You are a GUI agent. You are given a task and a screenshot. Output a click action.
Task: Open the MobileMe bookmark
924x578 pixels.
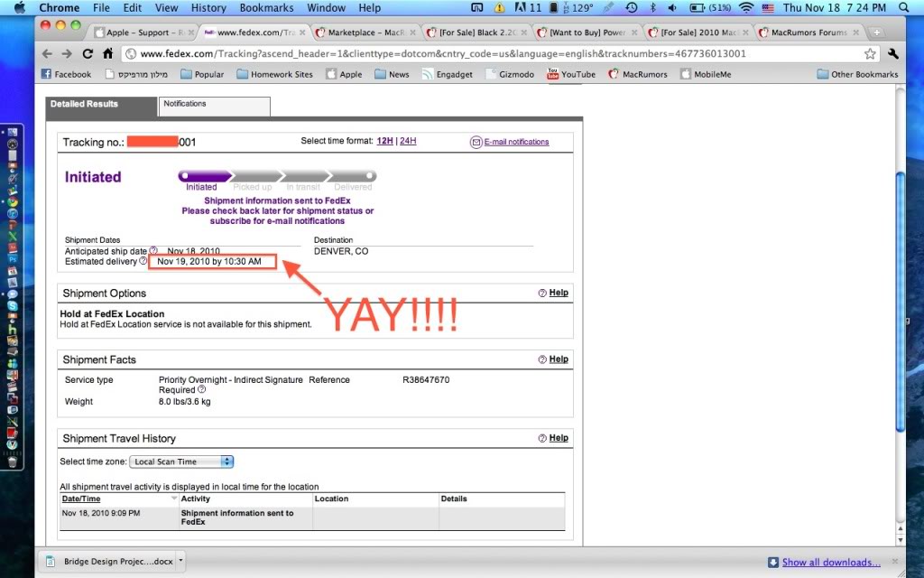tap(706, 74)
